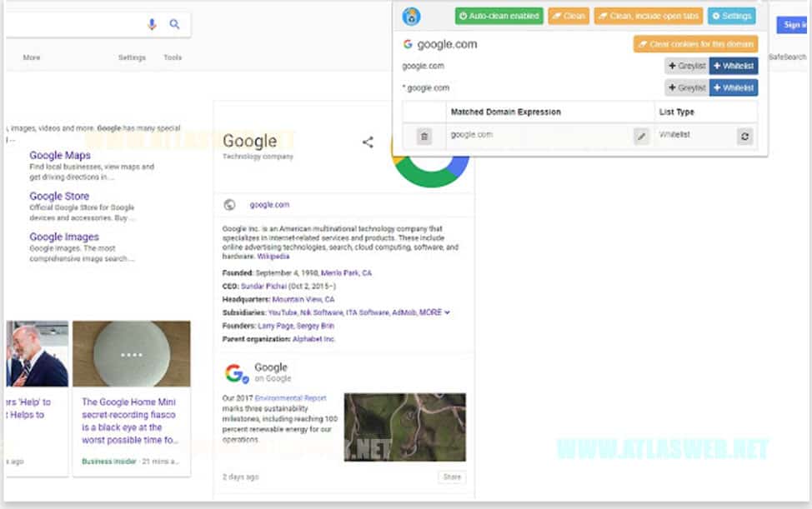Image resolution: width=812 pixels, height=509 pixels.
Task: Click the microphone voice search icon
Action: 152,24
